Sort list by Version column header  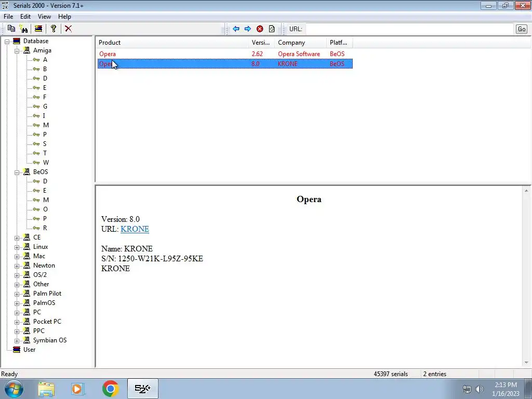262,43
